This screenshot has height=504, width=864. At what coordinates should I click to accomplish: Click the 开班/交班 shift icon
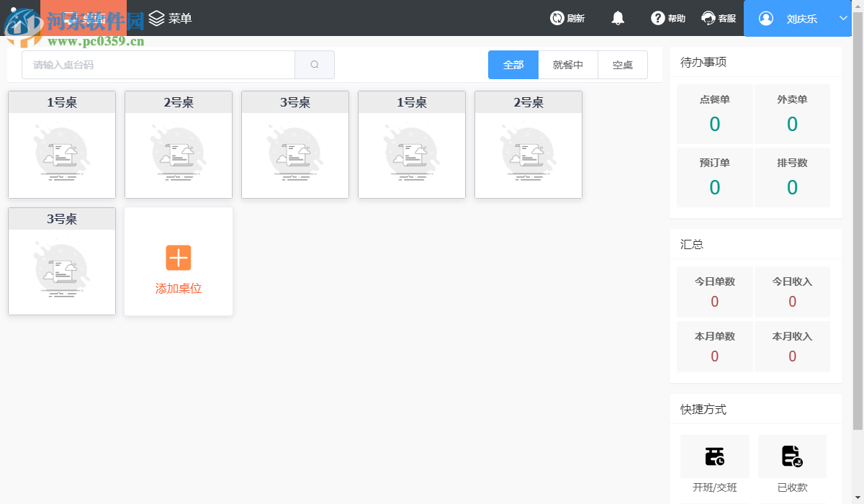click(715, 456)
